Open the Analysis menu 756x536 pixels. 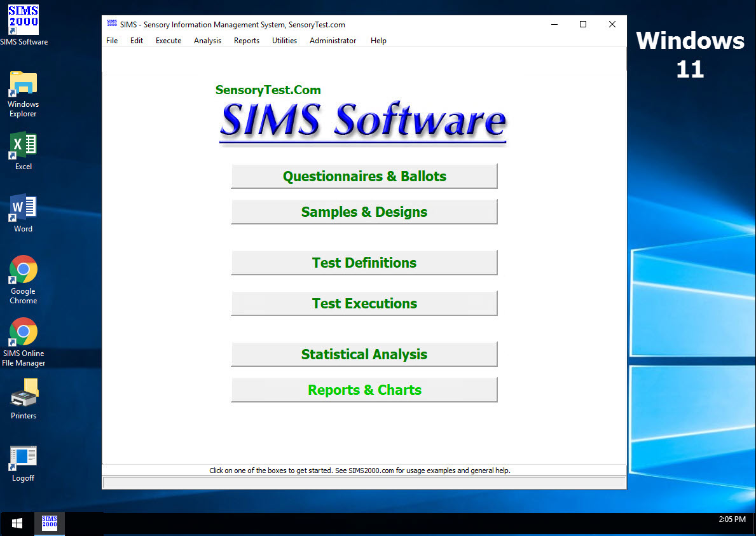pyautogui.click(x=207, y=40)
